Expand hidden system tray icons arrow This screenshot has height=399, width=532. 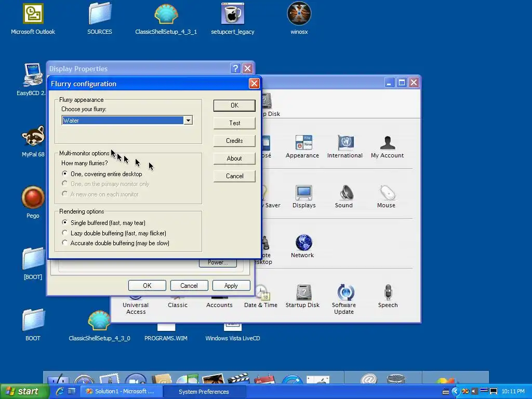(455, 392)
